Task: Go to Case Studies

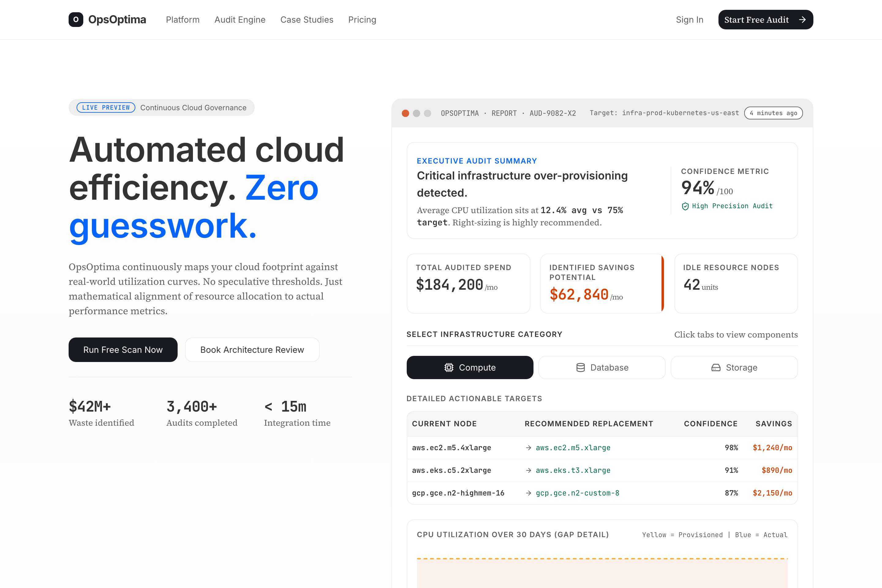Action: 307,20
